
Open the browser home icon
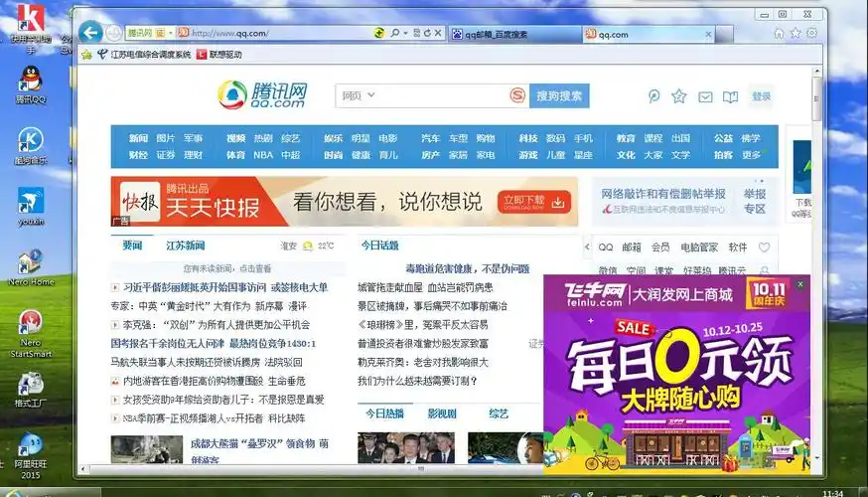click(779, 33)
